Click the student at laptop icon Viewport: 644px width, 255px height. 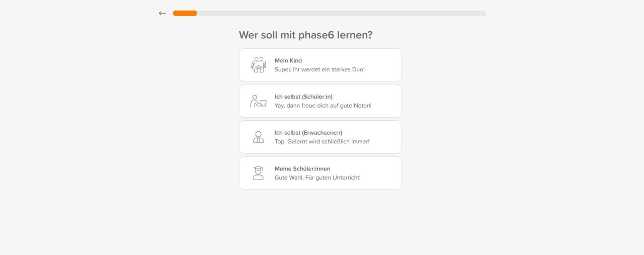[x=258, y=101]
